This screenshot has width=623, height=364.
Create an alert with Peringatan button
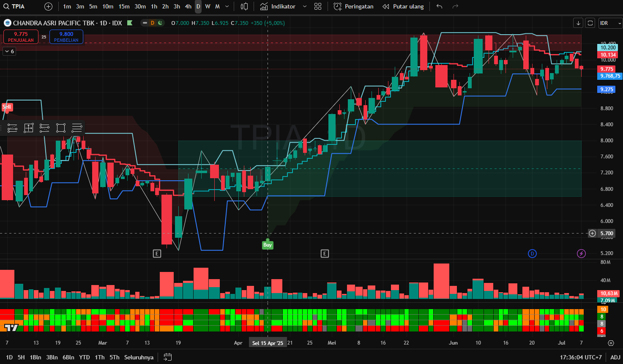353,6
